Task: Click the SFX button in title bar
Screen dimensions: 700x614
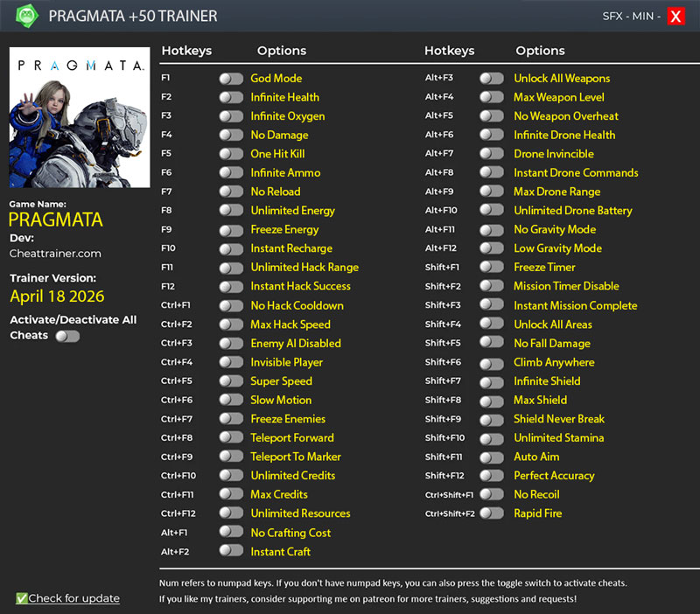Action: pos(613,16)
